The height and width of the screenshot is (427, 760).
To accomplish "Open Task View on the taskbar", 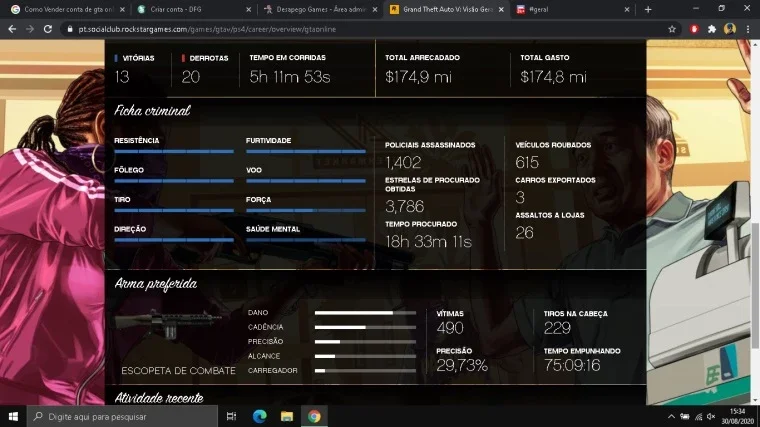I will (232, 416).
